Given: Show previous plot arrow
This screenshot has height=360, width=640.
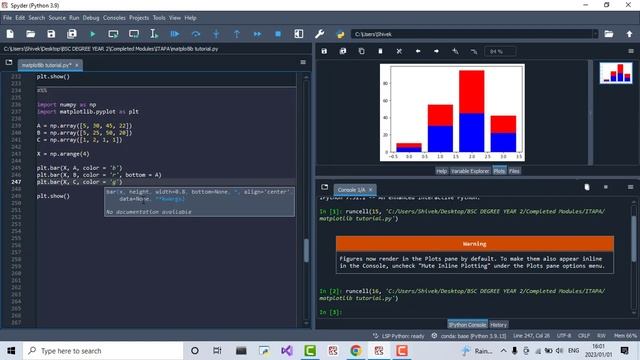Looking at the screenshot, I should 418,51.
